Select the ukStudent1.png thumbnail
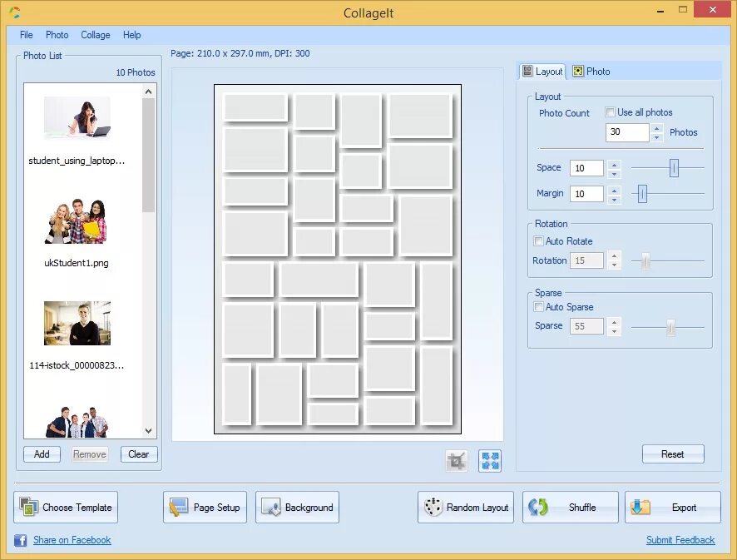The width and height of the screenshot is (737, 560). pos(77,221)
